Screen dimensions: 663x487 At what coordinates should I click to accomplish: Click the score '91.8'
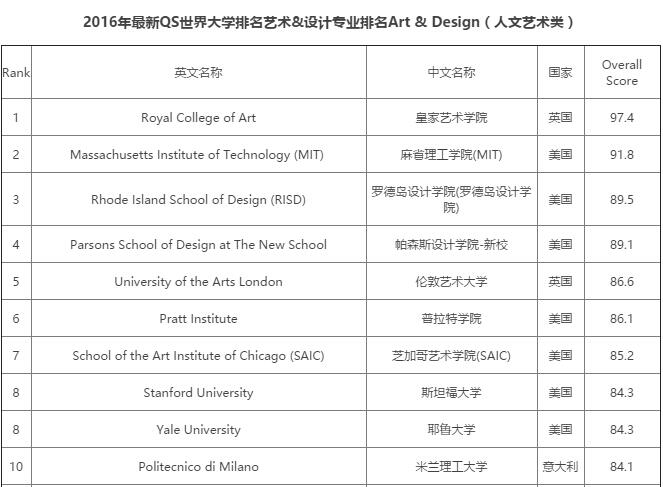[622, 155]
